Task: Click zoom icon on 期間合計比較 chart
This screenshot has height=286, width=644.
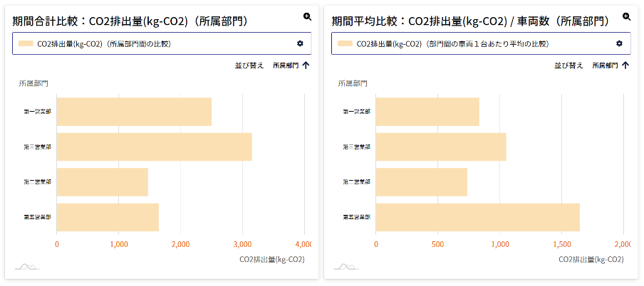Action: pyautogui.click(x=307, y=16)
